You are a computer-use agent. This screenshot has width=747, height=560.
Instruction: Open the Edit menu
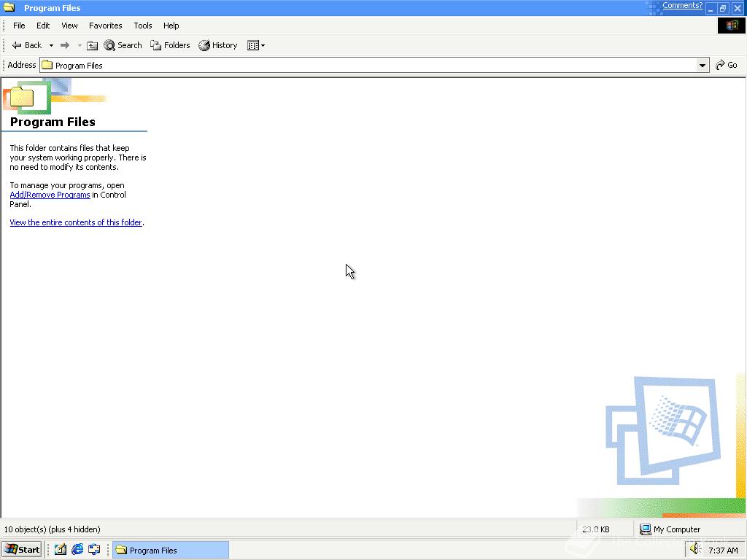coord(43,26)
